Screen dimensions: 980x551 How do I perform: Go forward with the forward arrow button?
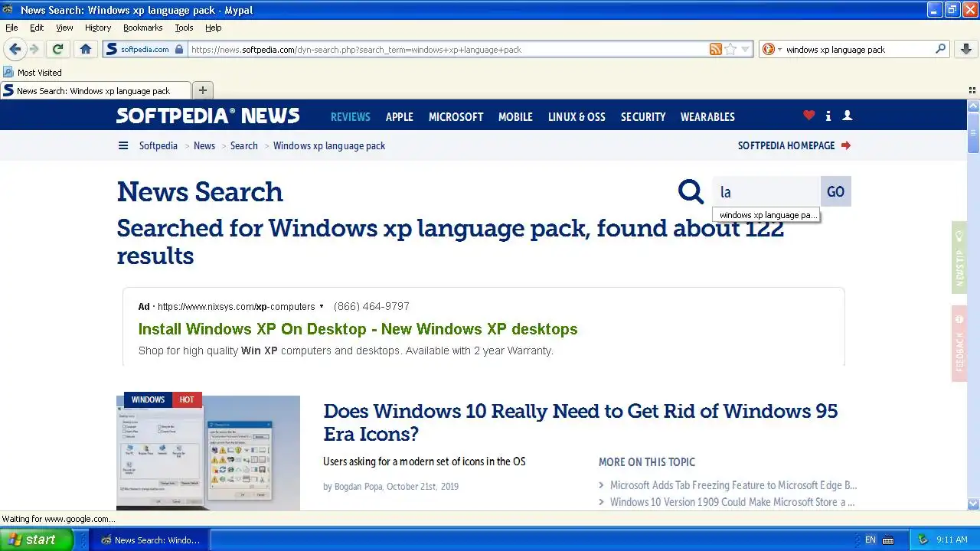[34, 49]
